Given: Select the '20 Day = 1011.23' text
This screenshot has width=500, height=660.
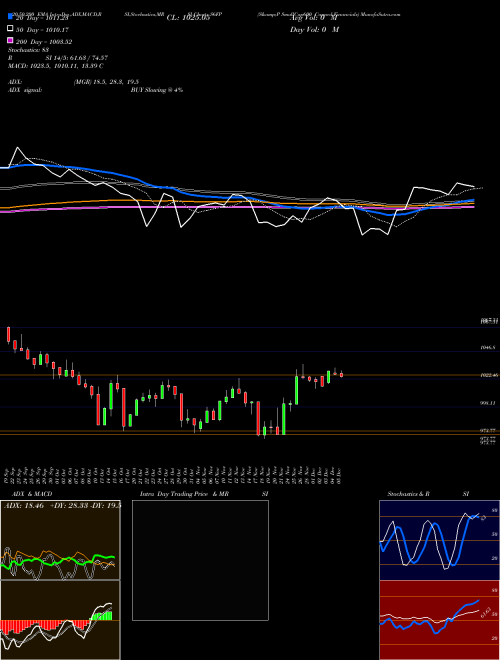Looking at the screenshot, I should [43, 18].
